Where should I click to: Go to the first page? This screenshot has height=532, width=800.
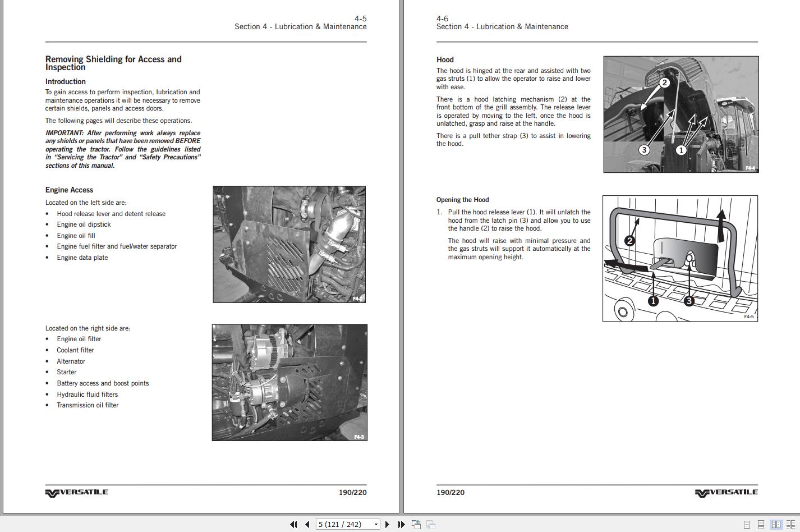point(293,524)
